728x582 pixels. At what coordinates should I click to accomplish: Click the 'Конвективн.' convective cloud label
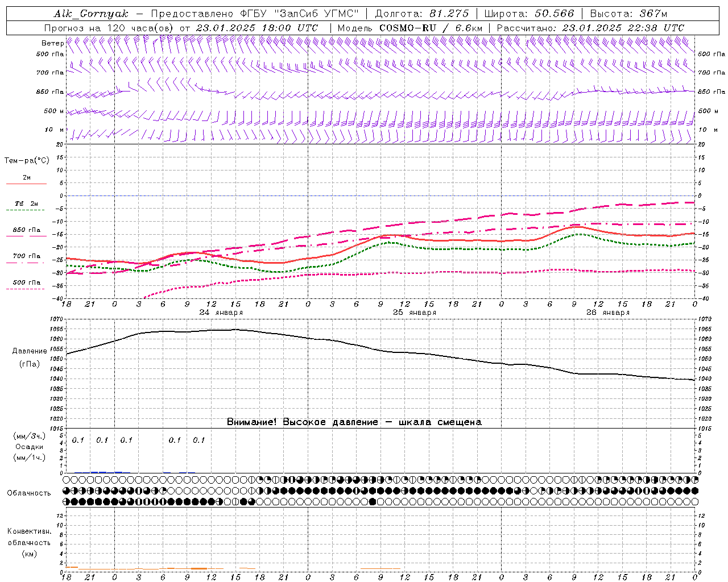tap(29, 531)
